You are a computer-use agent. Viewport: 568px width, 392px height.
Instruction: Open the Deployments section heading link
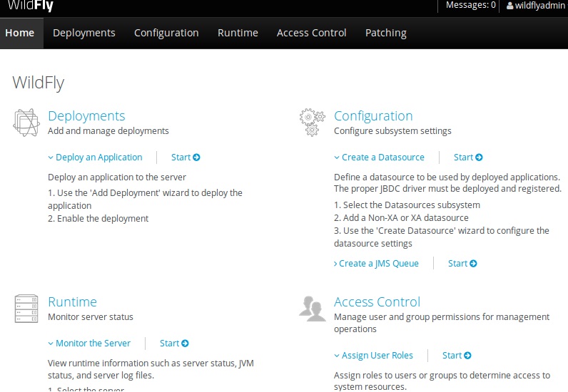[x=86, y=116]
